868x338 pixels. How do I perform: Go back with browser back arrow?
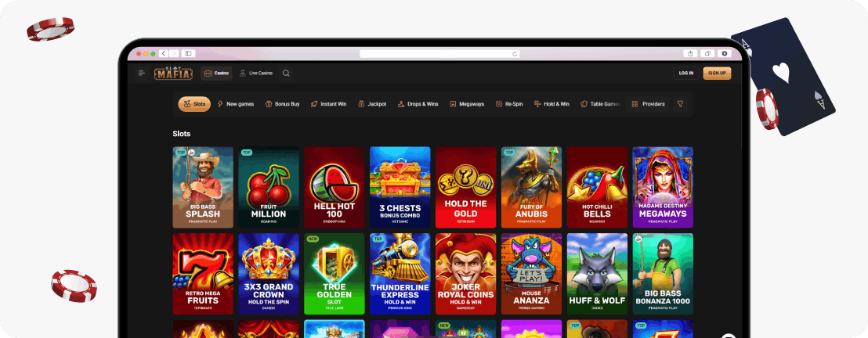163,54
